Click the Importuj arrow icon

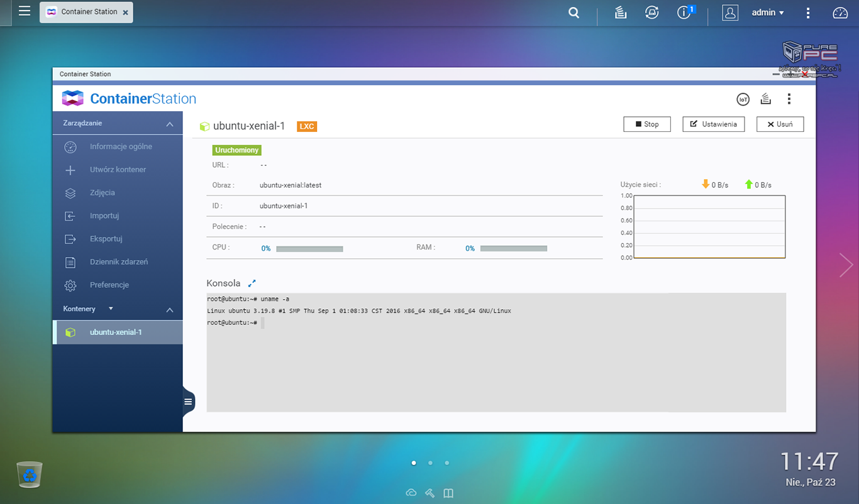click(70, 216)
